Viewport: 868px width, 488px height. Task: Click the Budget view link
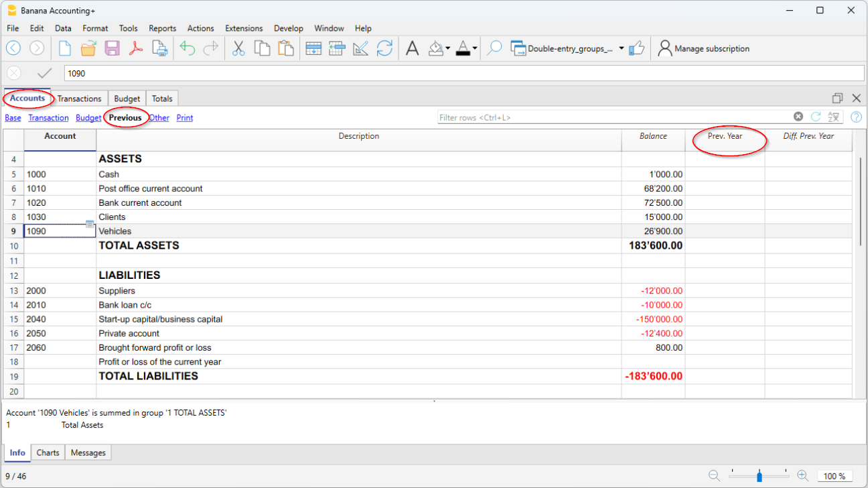[x=88, y=118]
